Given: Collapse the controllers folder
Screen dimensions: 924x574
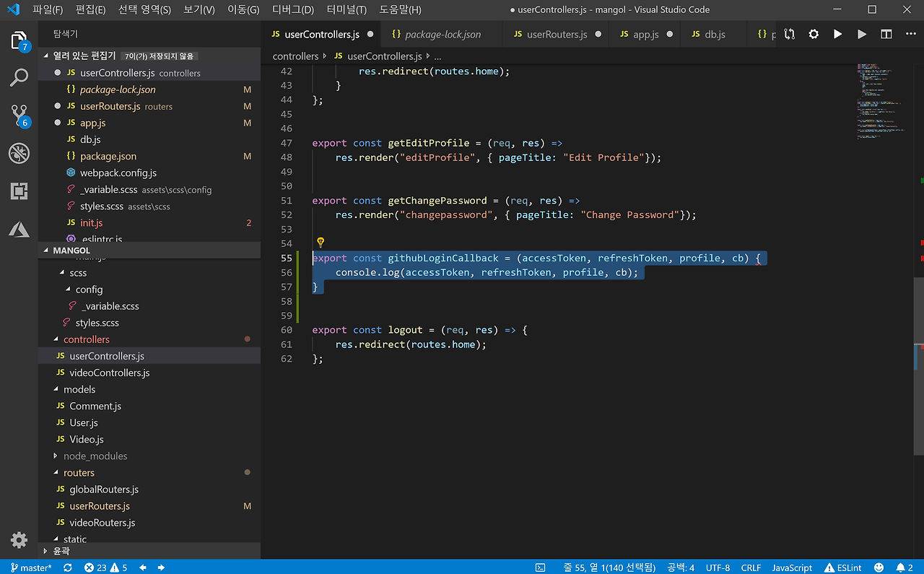Looking at the screenshot, I should point(86,339).
